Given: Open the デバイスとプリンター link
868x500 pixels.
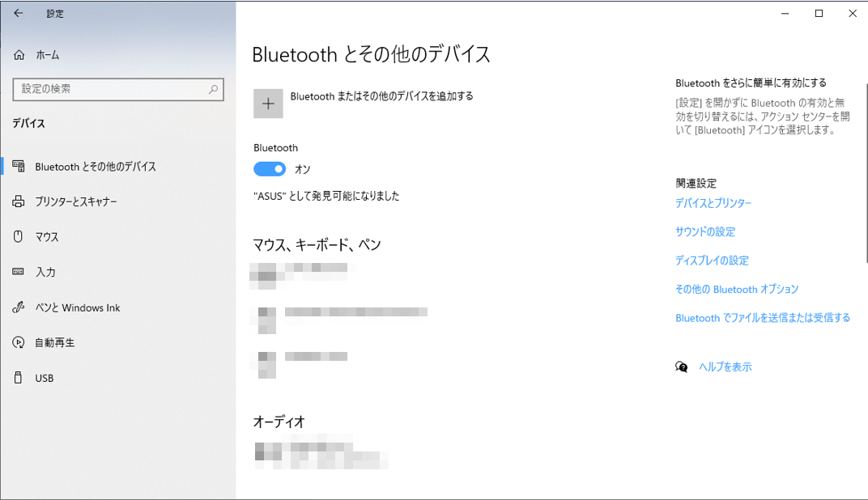Looking at the screenshot, I should click(x=713, y=203).
